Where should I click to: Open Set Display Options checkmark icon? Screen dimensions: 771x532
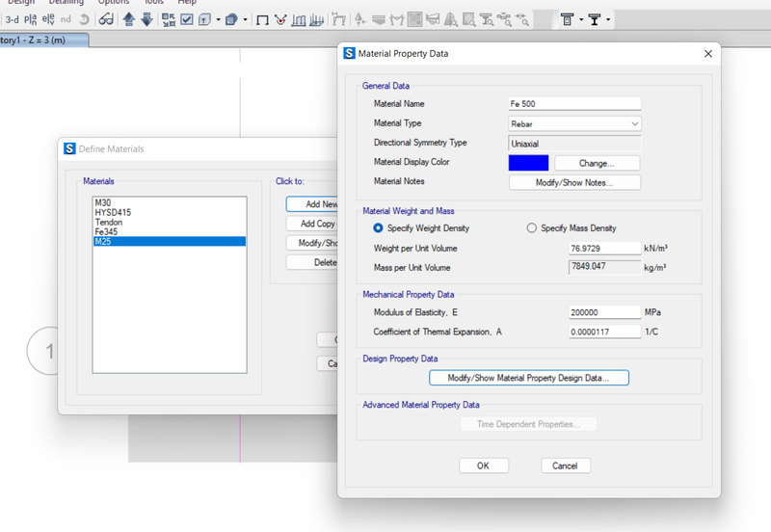click(x=187, y=19)
